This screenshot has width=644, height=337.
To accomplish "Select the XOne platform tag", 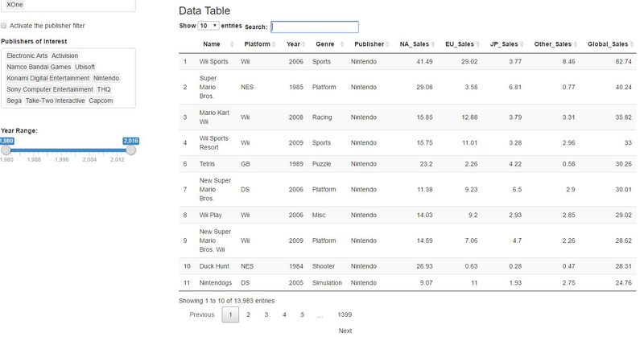I will pyautogui.click(x=14, y=5).
